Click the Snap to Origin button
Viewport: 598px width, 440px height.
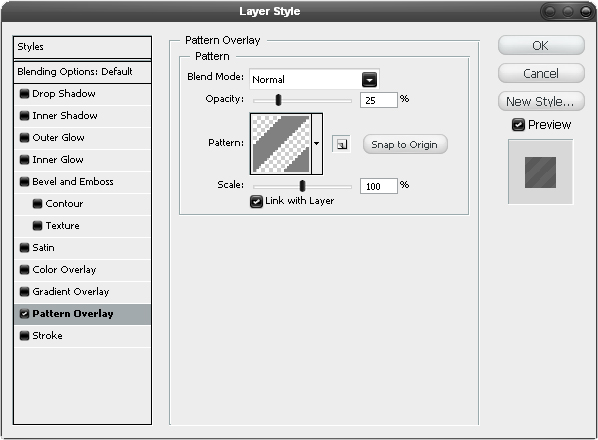click(x=405, y=145)
